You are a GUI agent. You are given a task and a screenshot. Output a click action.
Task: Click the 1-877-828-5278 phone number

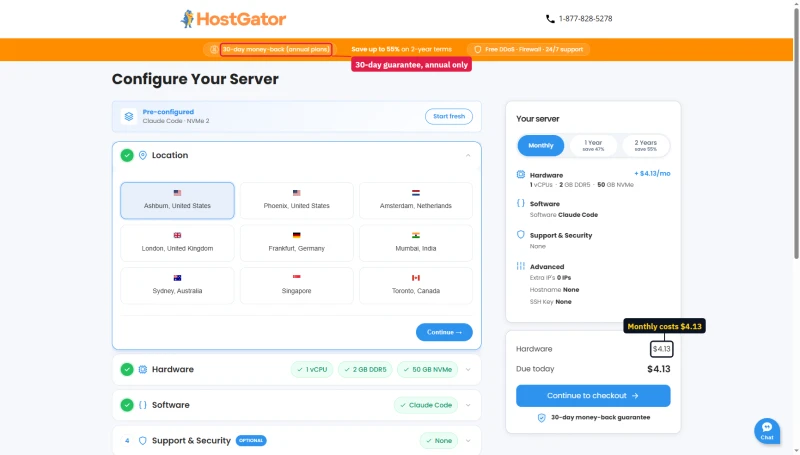click(585, 19)
